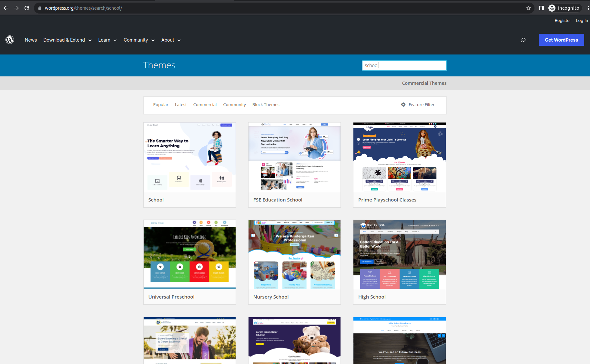The height and width of the screenshot is (364, 590).
Task: Expand the Download & Extend menu
Action: (x=67, y=40)
